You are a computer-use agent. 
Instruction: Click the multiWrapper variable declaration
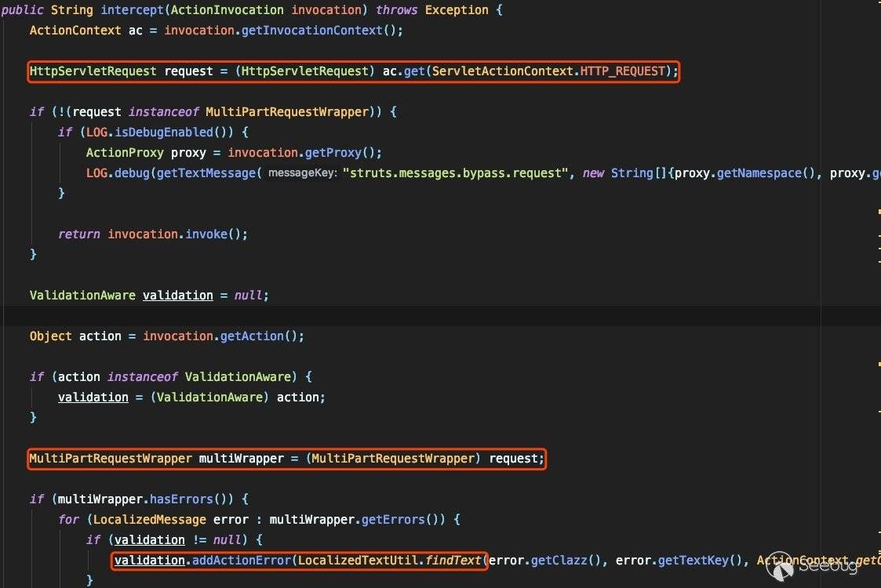coord(242,459)
